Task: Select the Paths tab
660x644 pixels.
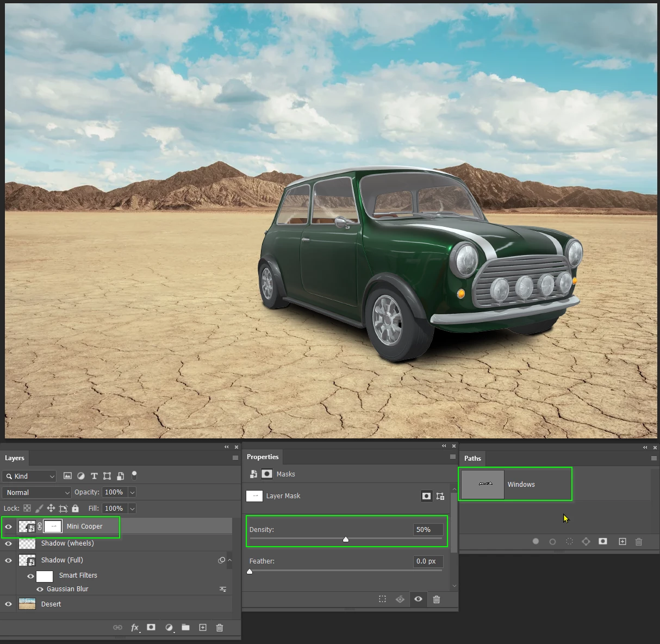Action: coord(472,459)
